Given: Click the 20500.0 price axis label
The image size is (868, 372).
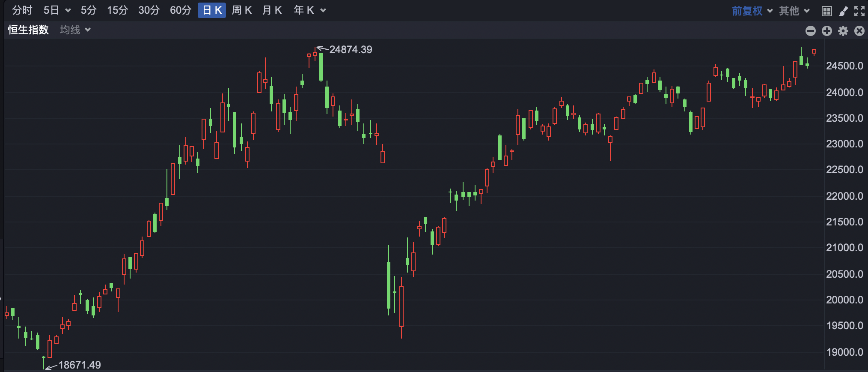Looking at the screenshot, I should click(x=844, y=274).
